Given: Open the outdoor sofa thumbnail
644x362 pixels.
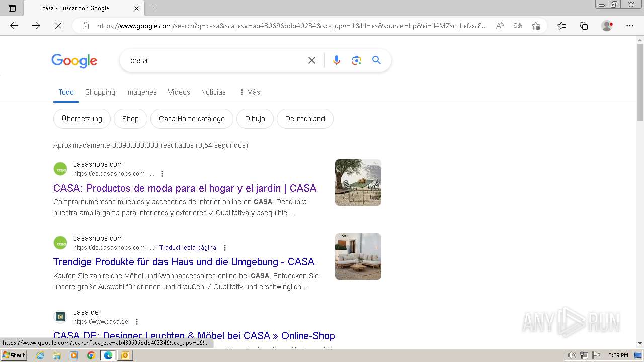Looking at the screenshot, I should 358,256.
